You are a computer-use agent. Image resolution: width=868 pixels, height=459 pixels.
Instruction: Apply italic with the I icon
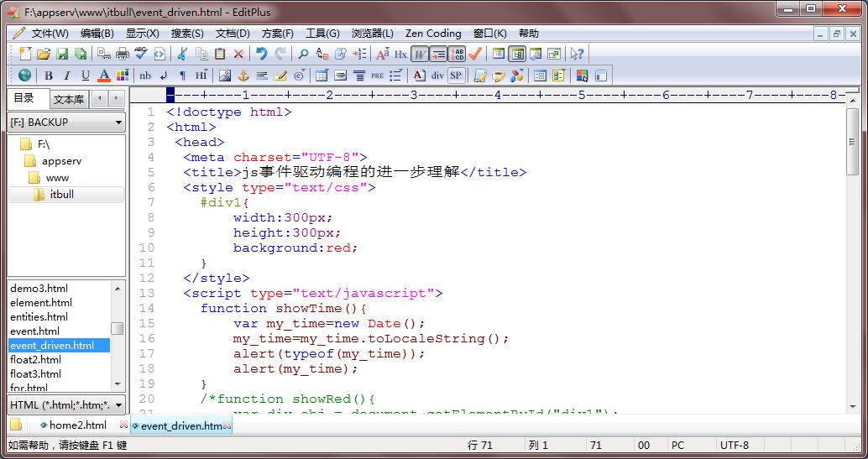[67, 76]
